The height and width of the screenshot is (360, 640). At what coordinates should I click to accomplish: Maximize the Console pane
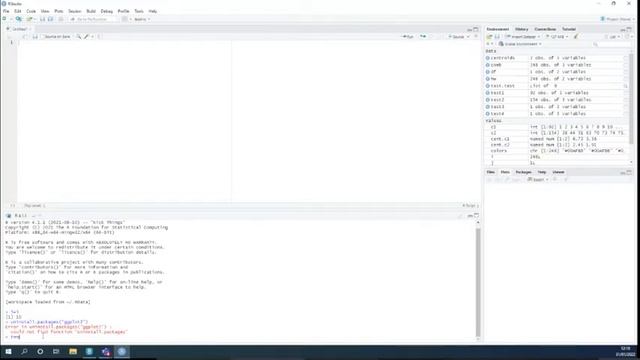[476, 216]
